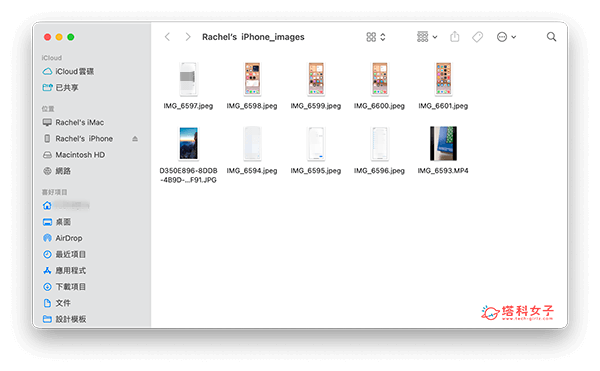This screenshot has height=371, width=600.
Task: Open the More actions ellipsis icon
Action: click(x=502, y=37)
